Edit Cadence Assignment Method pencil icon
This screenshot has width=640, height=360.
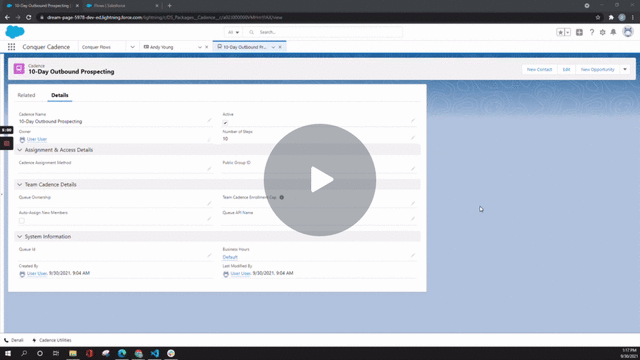coord(209,169)
